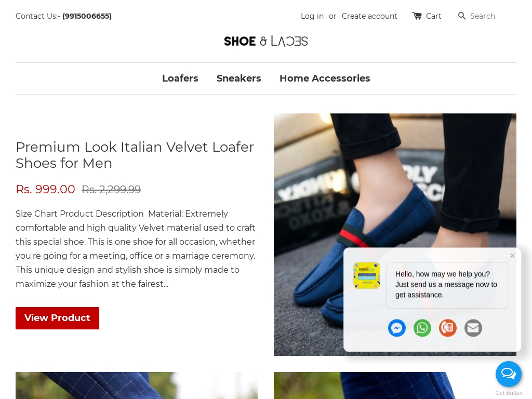Click the blue Get Button chat bubble
This screenshot has width=532, height=399.
pos(508,374)
